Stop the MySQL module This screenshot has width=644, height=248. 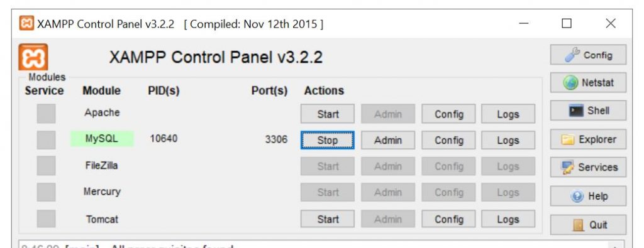(x=327, y=140)
